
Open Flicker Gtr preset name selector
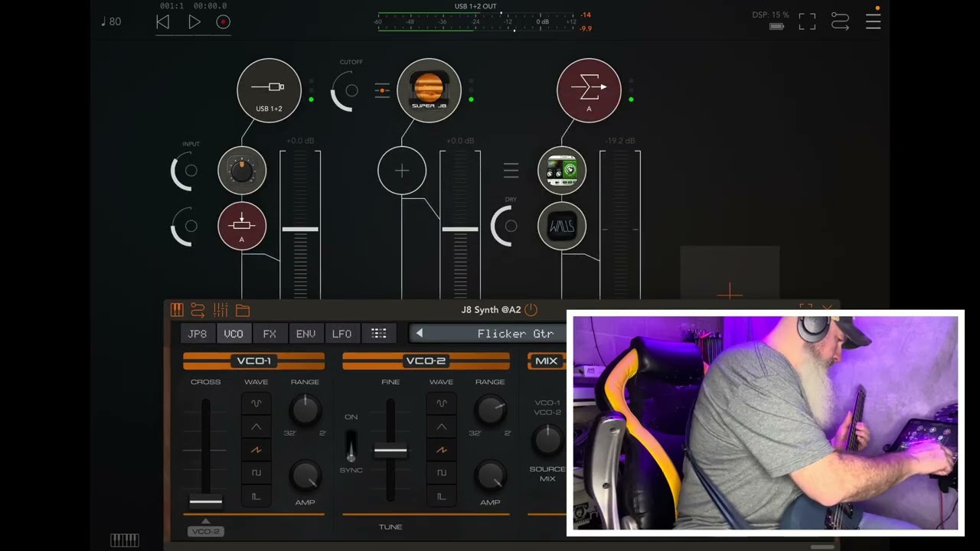coord(515,334)
